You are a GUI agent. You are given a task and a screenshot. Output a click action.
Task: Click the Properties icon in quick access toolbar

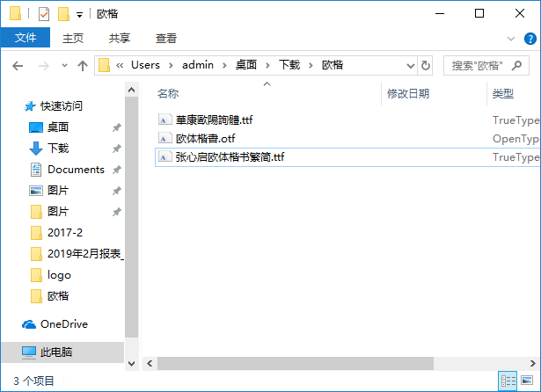click(44, 14)
